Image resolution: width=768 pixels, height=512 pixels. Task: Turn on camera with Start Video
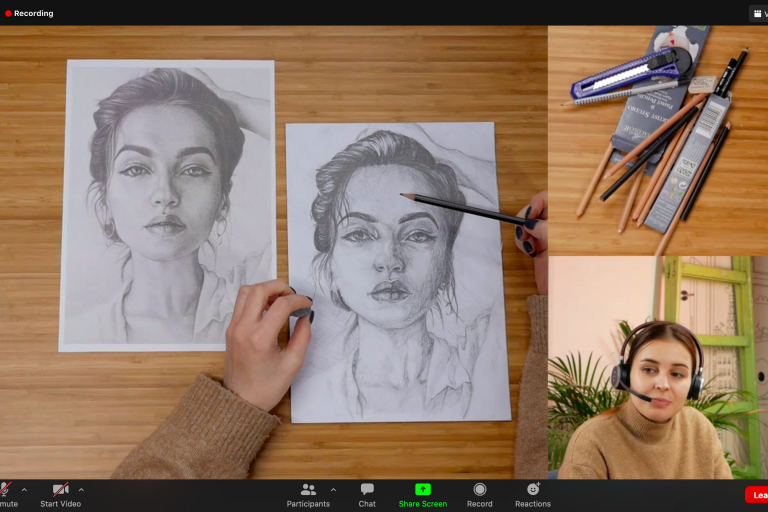60,489
